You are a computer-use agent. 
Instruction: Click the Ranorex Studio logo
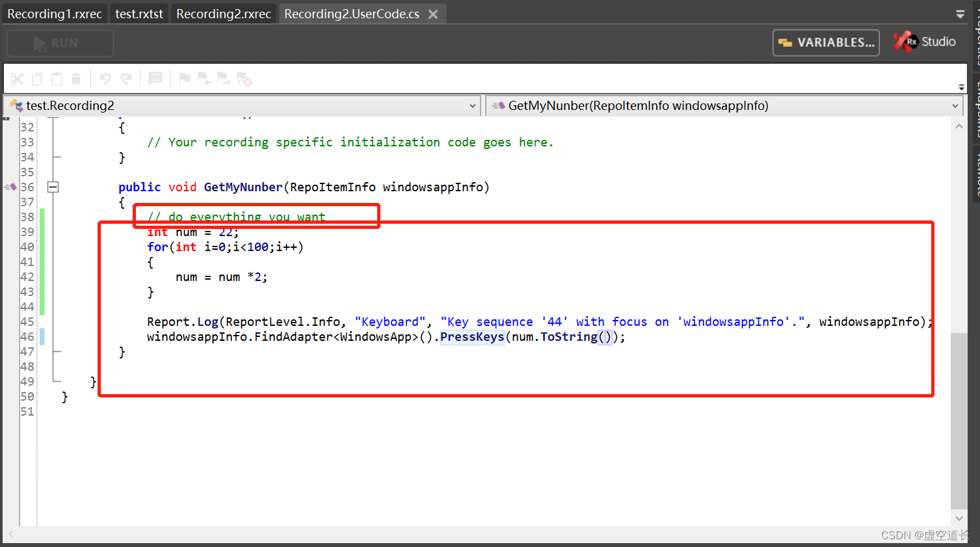(x=924, y=42)
